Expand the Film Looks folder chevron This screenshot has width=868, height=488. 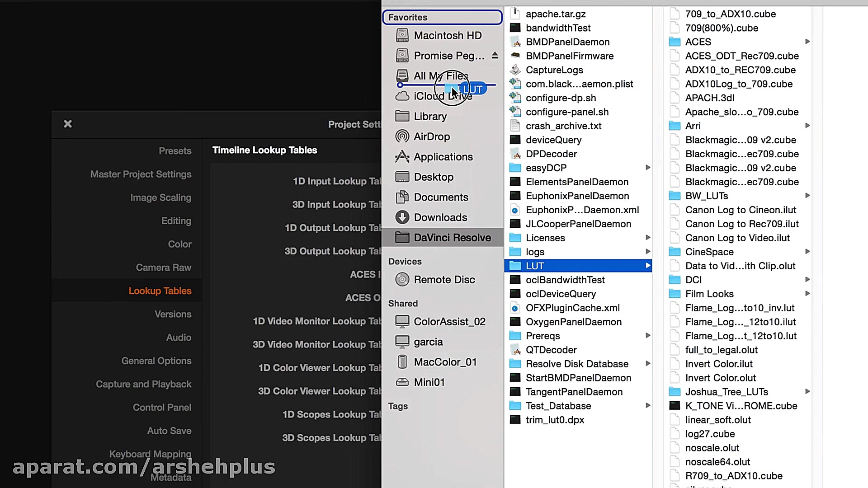click(x=807, y=294)
